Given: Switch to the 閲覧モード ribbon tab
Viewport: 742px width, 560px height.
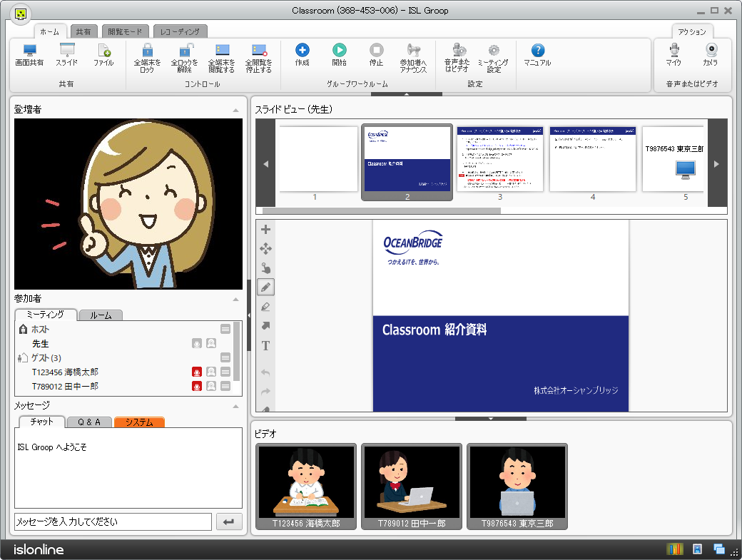Looking at the screenshot, I should pyautogui.click(x=126, y=31).
